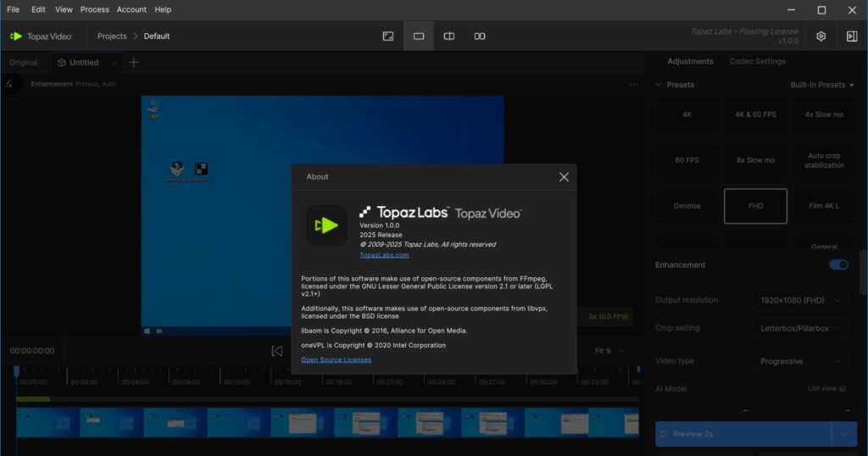This screenshot has height=456, width=868.
Task: Close the About dialog
Action: (564, 176)
